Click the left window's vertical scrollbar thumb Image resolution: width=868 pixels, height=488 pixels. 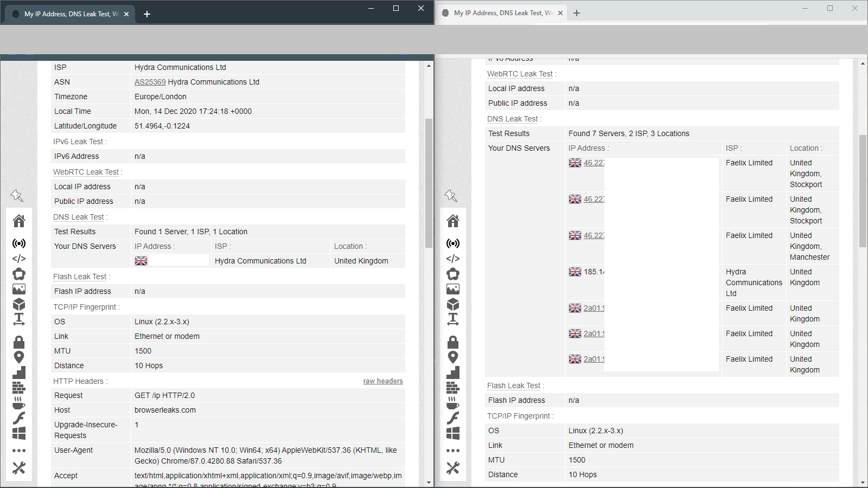click(429, 183)
